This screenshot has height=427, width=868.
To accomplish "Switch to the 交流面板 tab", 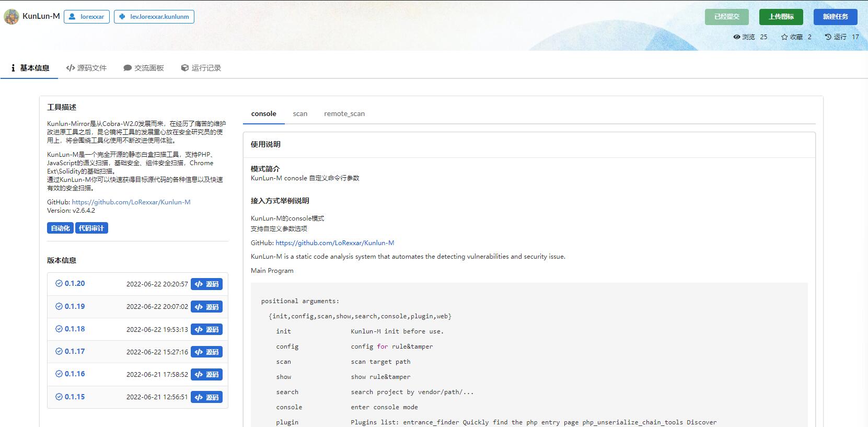I will point(144,68).
